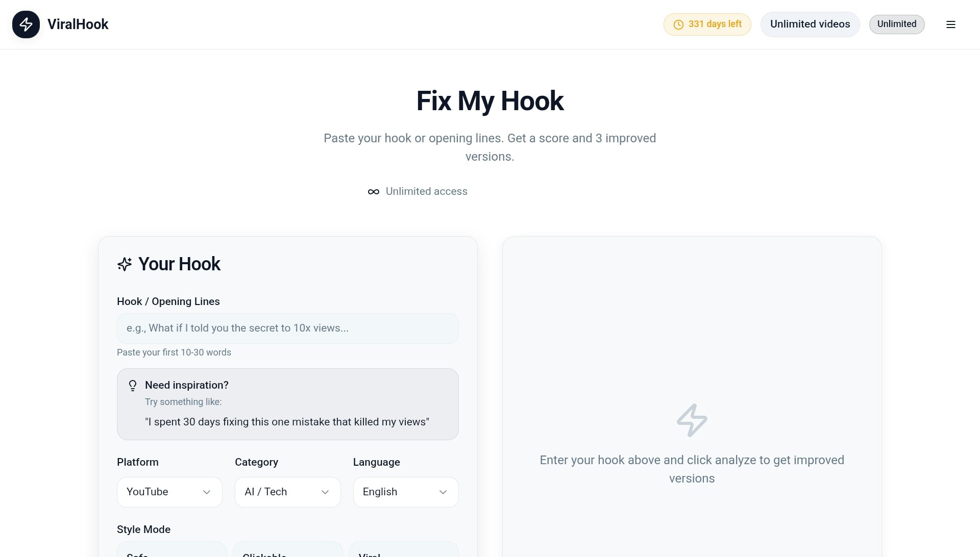Click the large lightning placeholder in results panel
The image size is (980, 557).
(x=692, y=421)
